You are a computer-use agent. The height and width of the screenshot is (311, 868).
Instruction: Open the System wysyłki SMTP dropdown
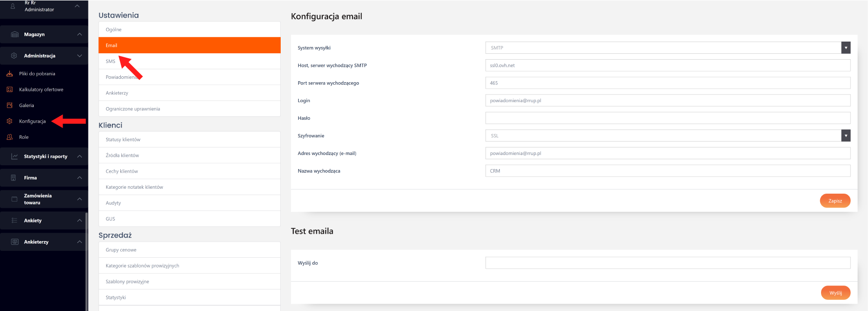point(668,48)
